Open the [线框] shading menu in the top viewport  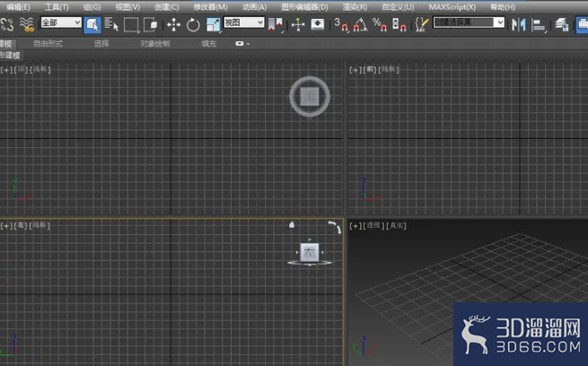point(39,69)
